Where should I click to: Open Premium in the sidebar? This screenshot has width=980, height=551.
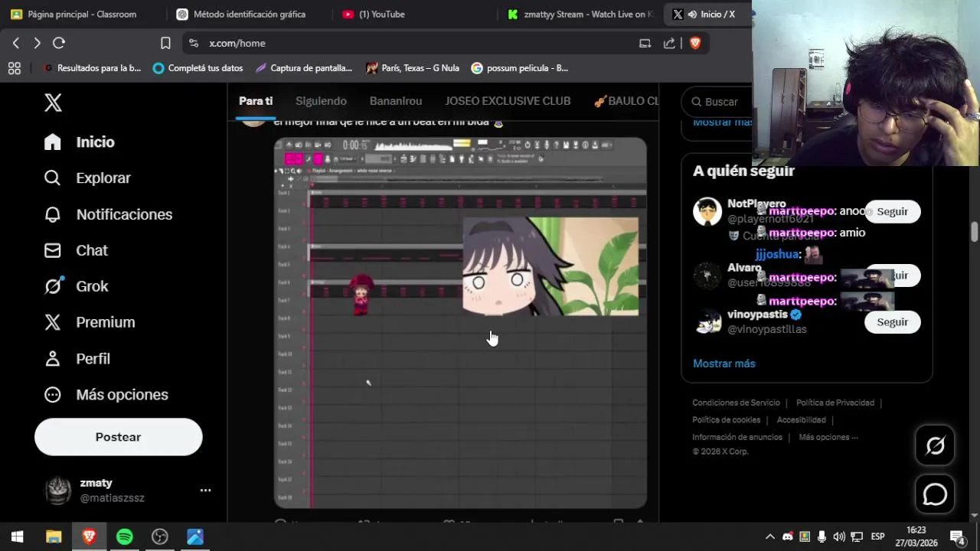point(90,322)
